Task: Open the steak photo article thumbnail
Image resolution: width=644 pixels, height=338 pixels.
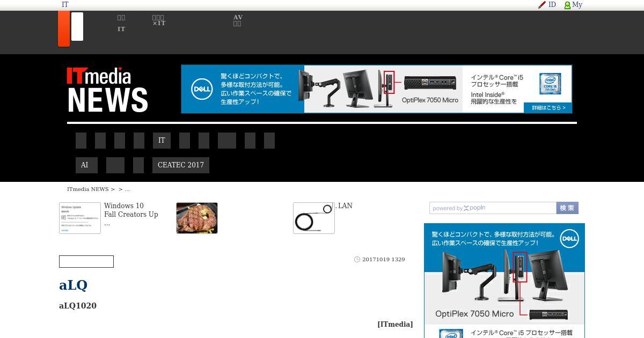Action: [x=197, y=218]
